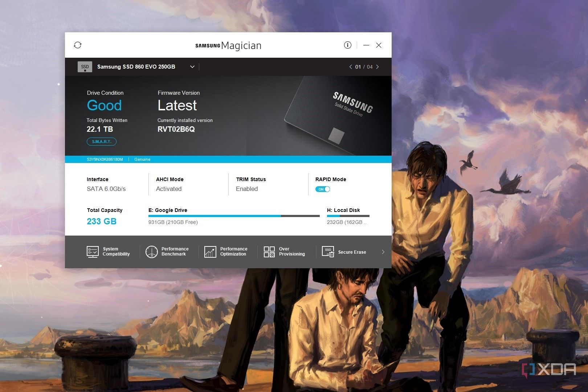The height and width of the screenshot is (392, 588).
Task: Click the H: Local Disk label
Action: (343, 210)
